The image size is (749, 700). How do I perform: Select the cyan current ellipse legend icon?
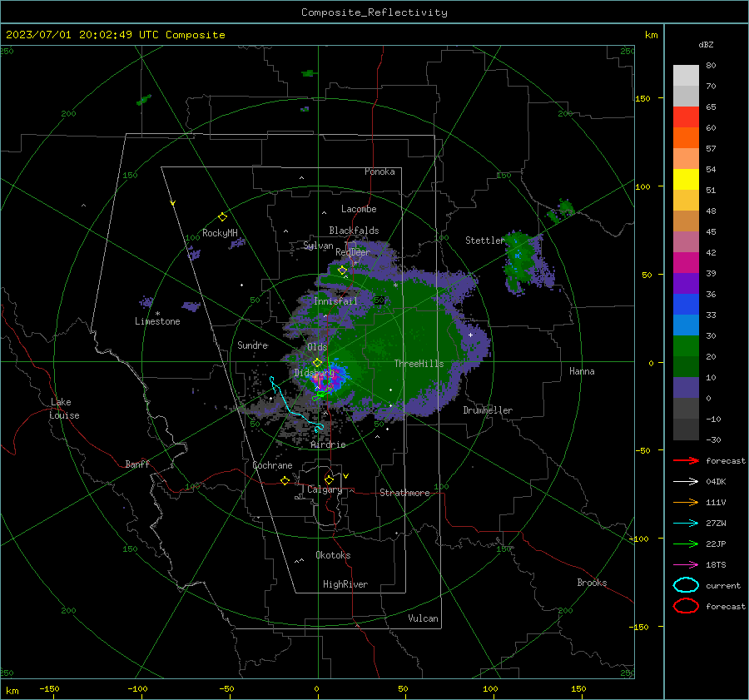pos(686,585)
